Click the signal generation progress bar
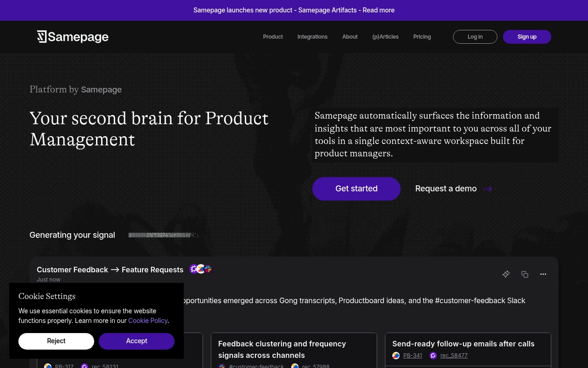 coord(163,235)
